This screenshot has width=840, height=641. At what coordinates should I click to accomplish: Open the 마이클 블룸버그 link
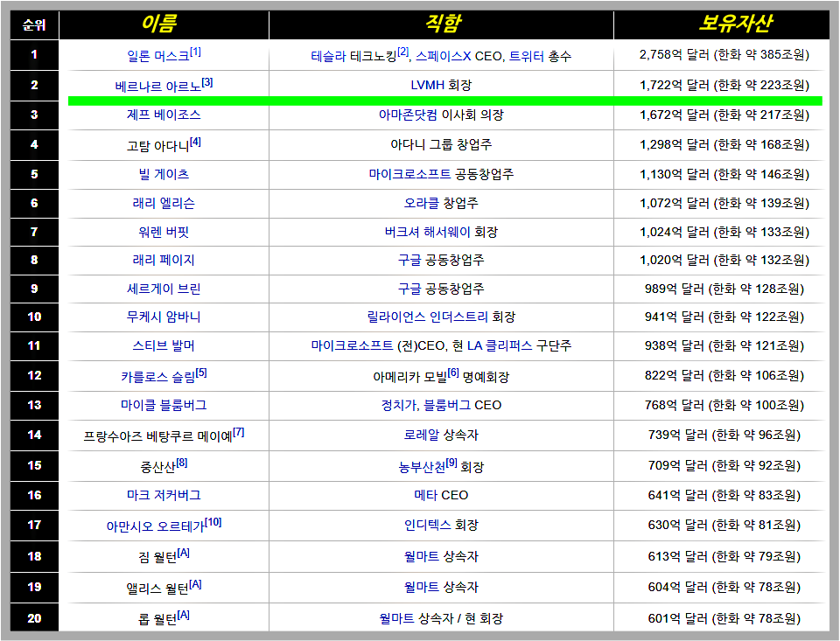tap(164, 405)
